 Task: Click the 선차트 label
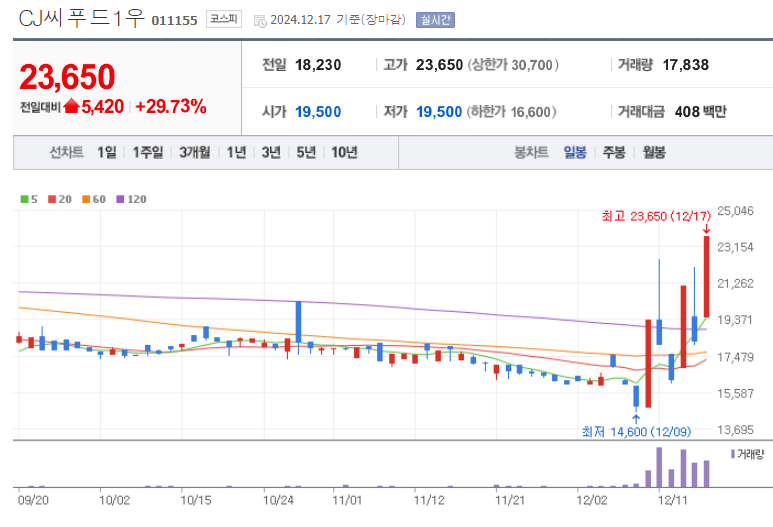(66, 152)
